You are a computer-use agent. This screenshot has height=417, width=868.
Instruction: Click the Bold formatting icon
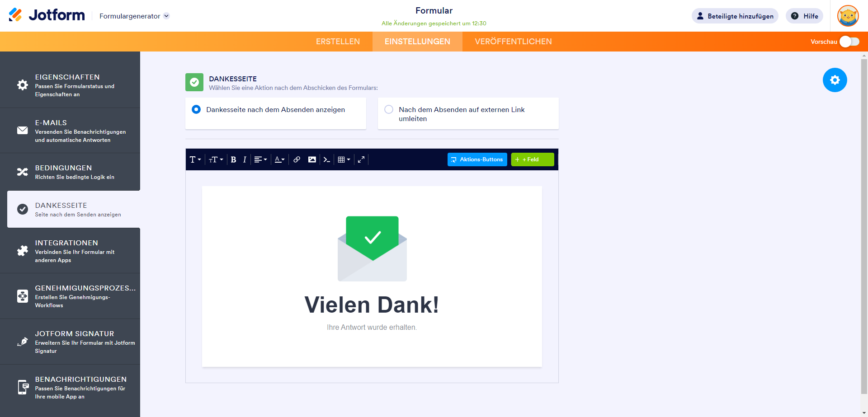pos(233,159)
